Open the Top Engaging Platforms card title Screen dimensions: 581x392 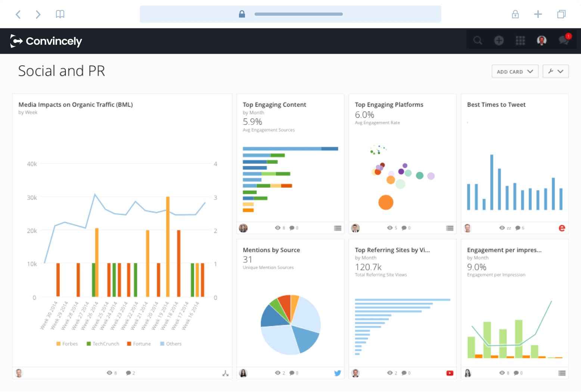389,105
